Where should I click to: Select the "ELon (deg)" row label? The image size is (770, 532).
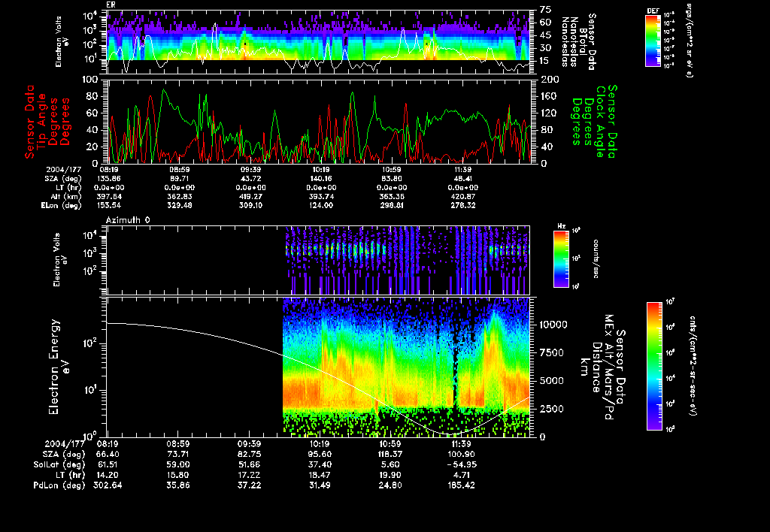[62, 205]
